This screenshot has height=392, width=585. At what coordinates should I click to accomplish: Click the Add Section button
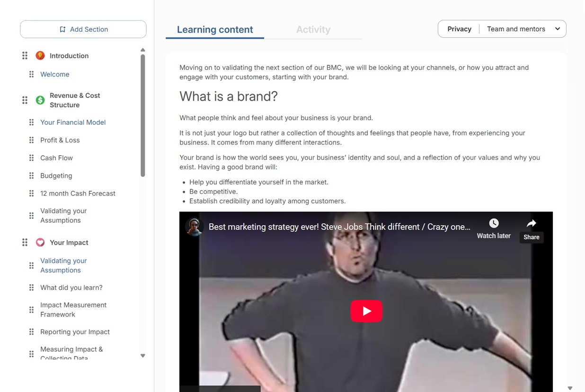point(83,29)
